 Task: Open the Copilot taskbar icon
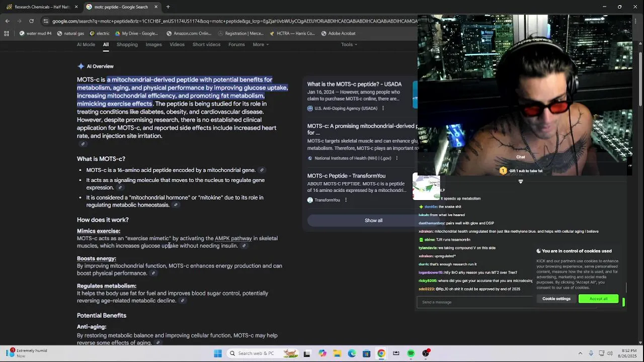[x=322, y=353]
